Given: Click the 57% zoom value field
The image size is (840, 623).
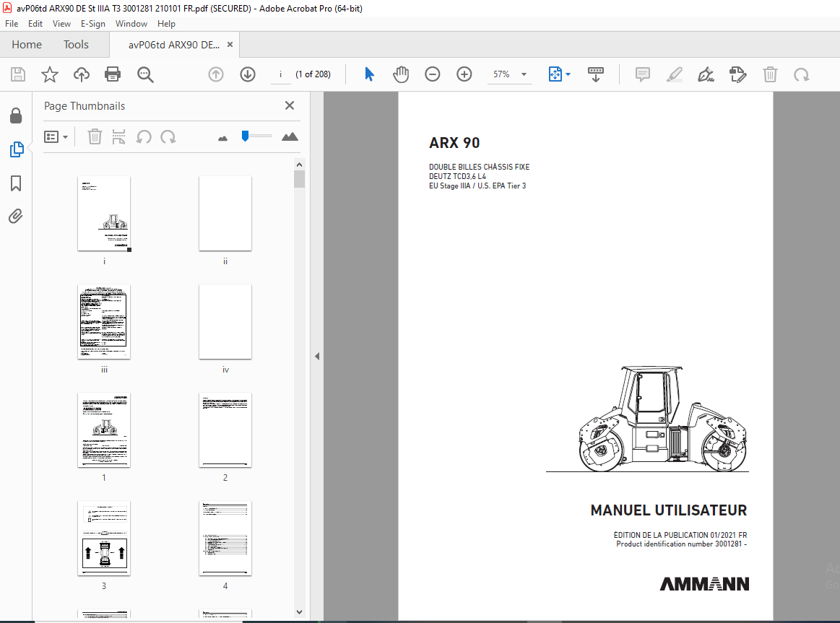Looking at the screenshot, I should [501, 74].
